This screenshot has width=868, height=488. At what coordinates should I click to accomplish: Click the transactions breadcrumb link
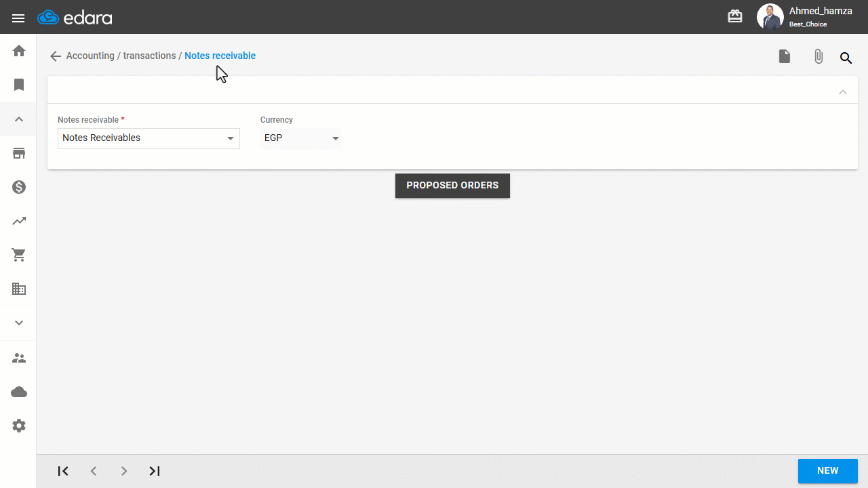coord(149,56)
